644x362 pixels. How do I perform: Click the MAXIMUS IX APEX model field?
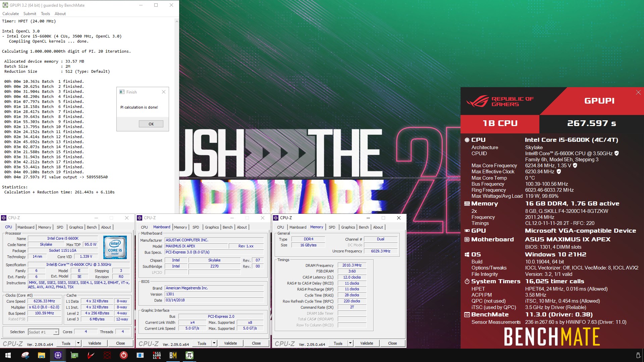[x=197, y=246]
